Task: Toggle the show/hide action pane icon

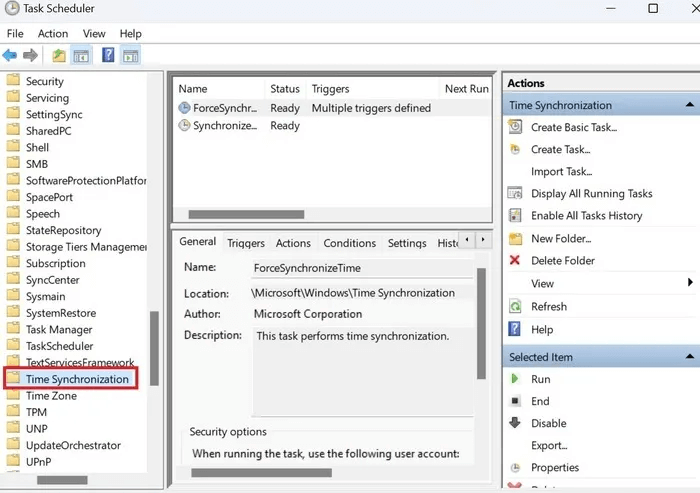Action: pos(131,56)
